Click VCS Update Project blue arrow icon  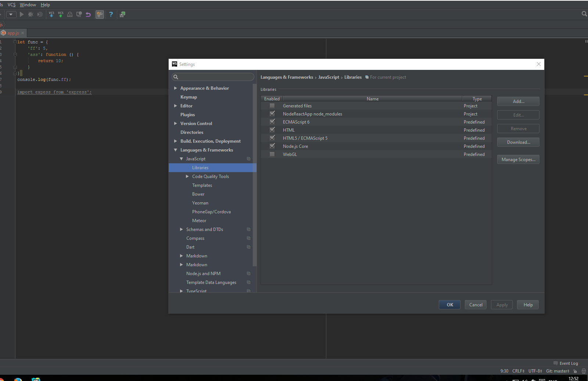[x=51, y=14]
